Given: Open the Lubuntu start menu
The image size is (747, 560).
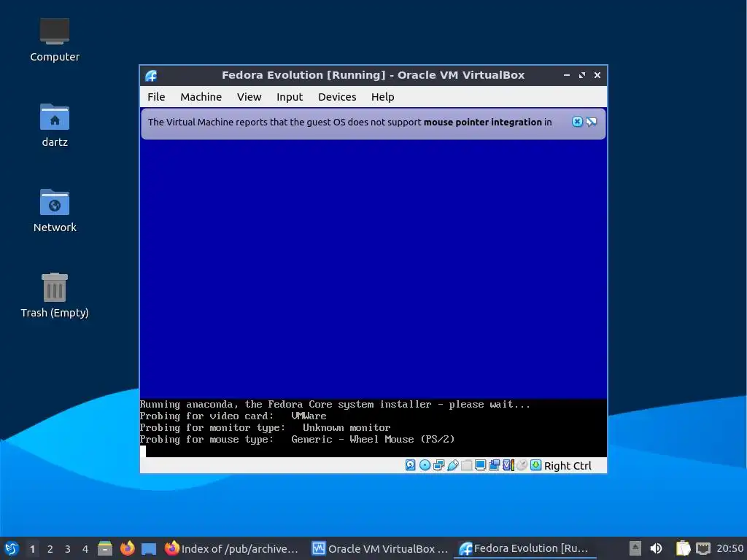Looking at the screenshot, I should point(12,548).
